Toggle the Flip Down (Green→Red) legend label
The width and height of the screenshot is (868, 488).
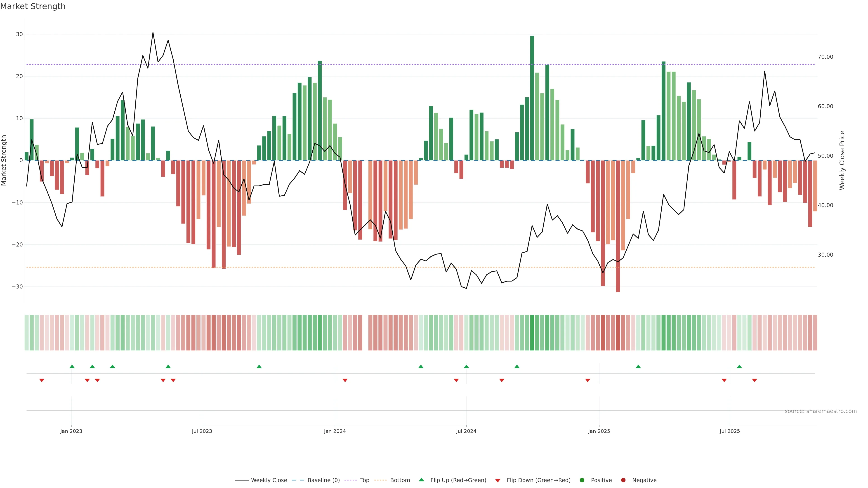[538, 480]
